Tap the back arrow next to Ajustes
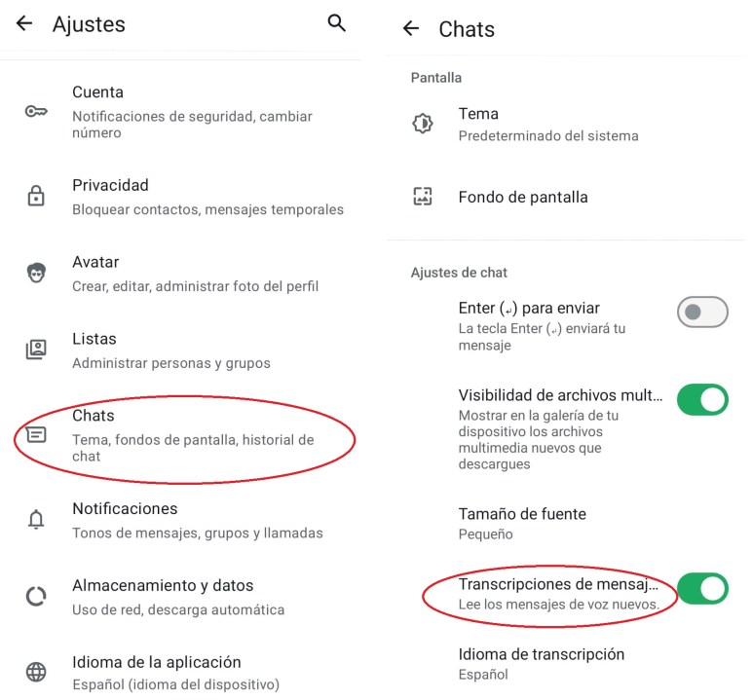The height and width of the screenshot is (700, 752). (24, 23)
